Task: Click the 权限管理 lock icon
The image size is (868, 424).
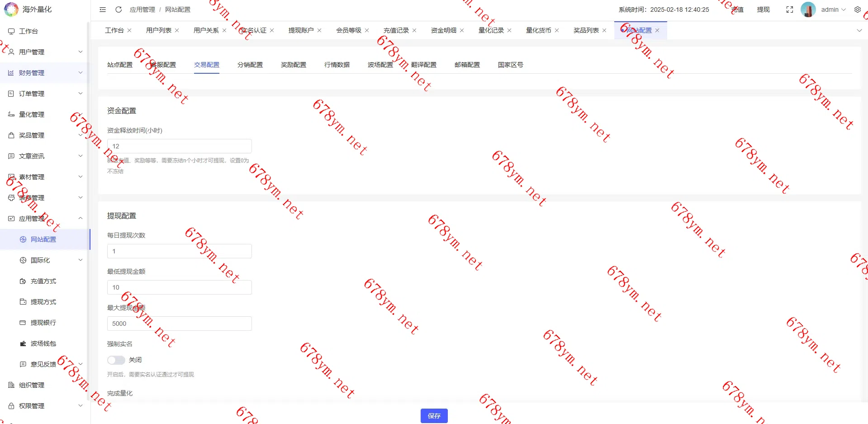Action: point(11,406)
